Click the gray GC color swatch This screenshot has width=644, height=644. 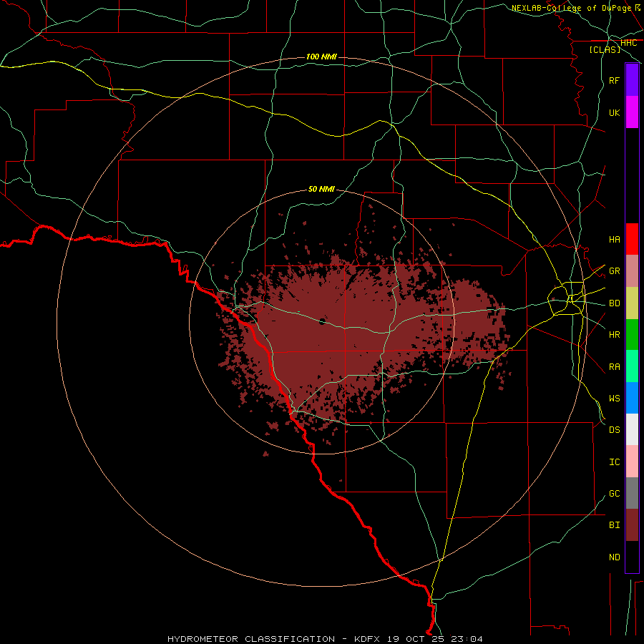(x=632, y=493)
